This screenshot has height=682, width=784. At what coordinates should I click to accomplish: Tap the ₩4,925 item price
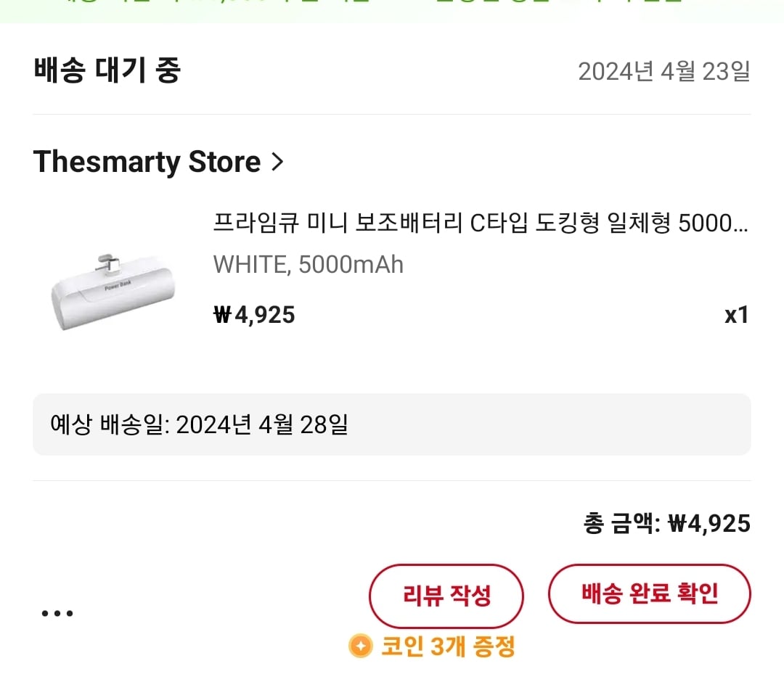(x=254, y=315)
